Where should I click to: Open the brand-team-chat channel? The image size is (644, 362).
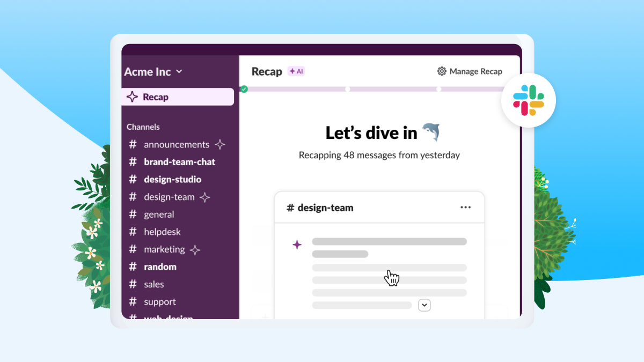[x=179, y=161]
